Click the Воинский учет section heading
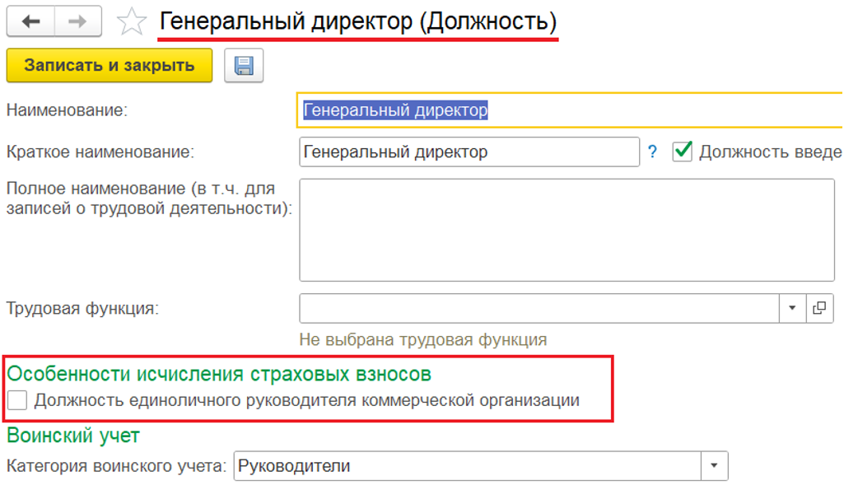The image size is (844, 504). tap(73, 435)
